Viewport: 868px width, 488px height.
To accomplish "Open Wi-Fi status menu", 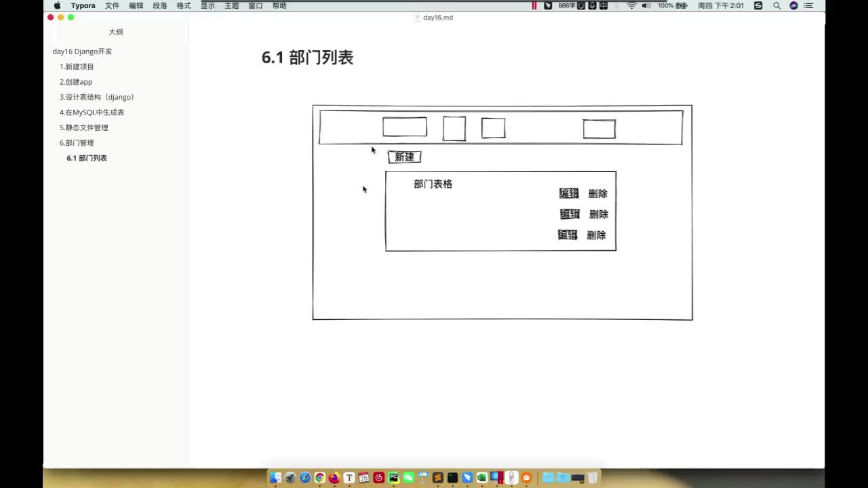I will point(631,5).
